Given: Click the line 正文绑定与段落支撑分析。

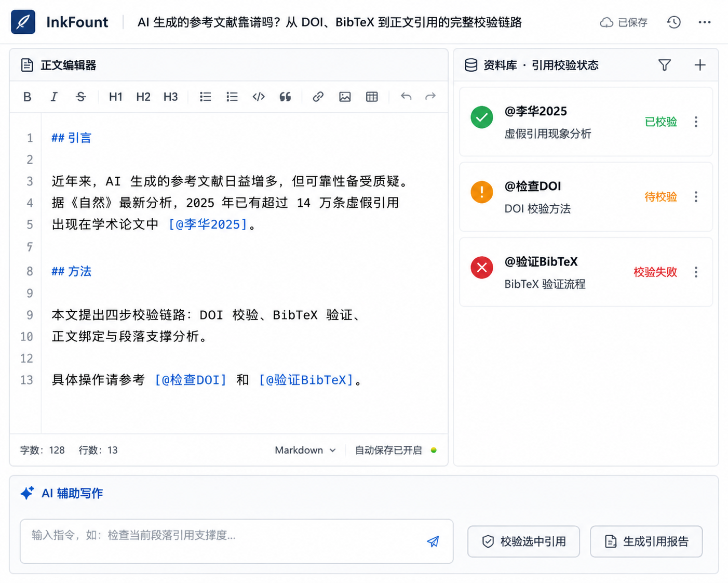Looking at the screenshot, I should 130,336.
